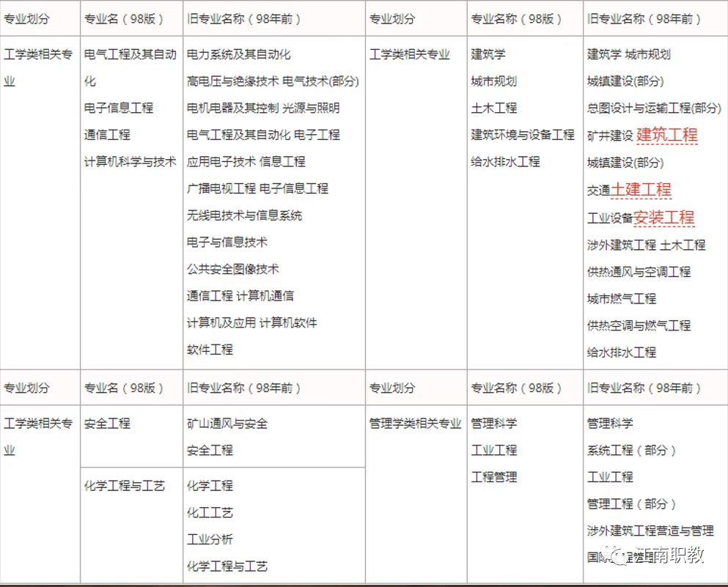
Task: Select the text 供热通风与空调工程
Action: pos(639,272)
